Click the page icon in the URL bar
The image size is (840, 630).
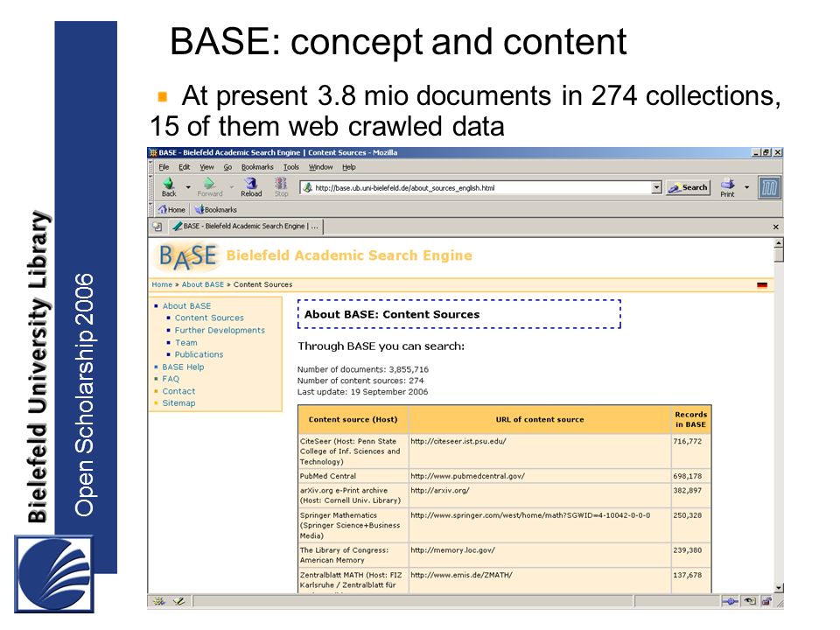tap(307, 187)
